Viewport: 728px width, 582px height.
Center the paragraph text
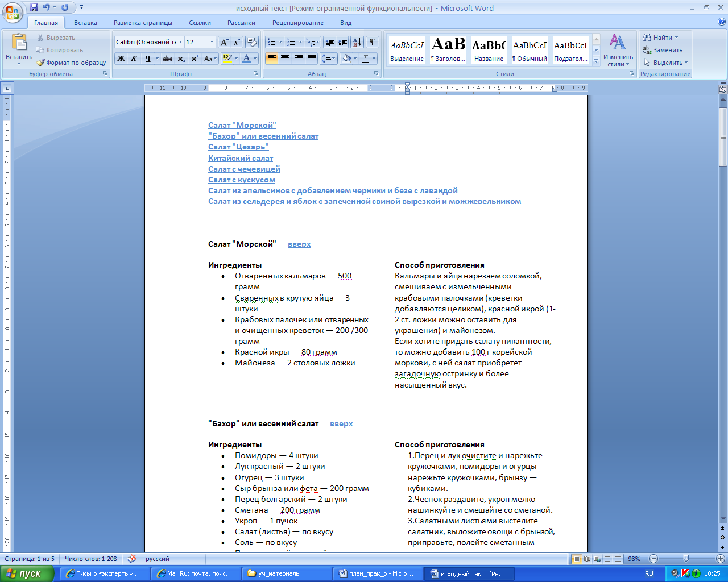point(285,59)
